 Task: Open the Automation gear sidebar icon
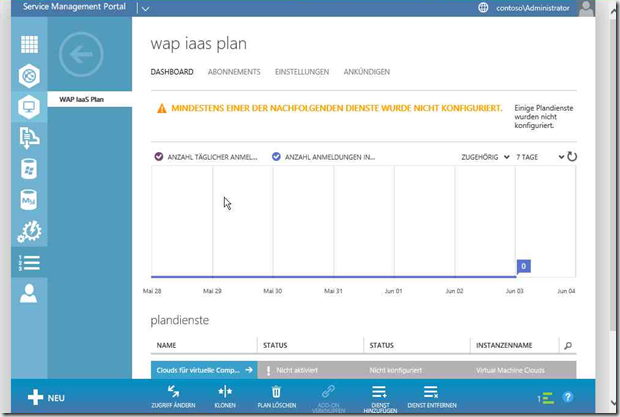click(x=29, y=231)
